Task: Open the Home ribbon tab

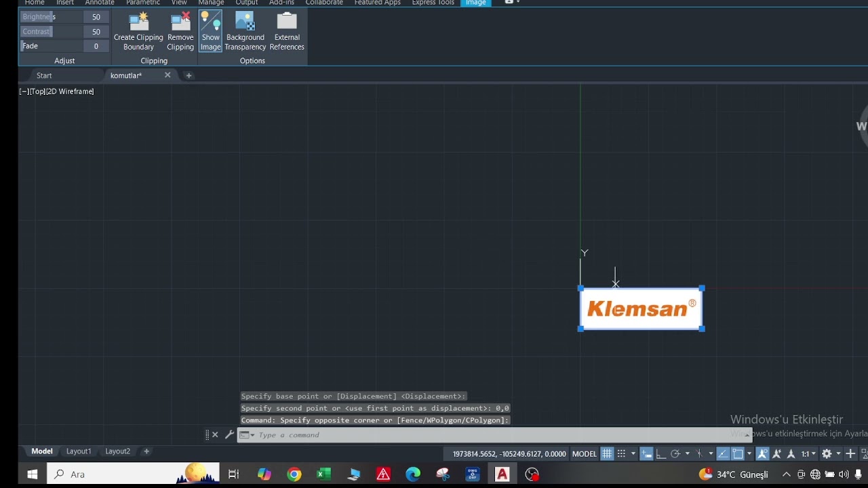Action: click(x=35, y=3)
